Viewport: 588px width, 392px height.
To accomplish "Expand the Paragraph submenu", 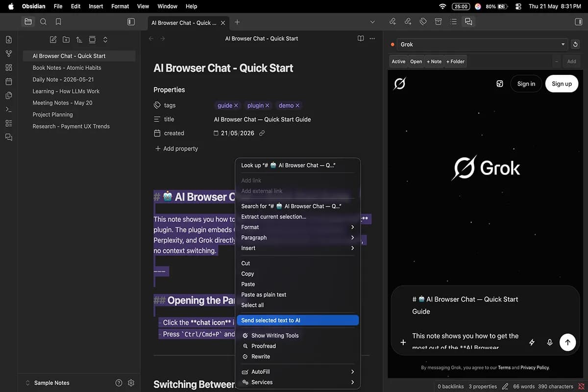I will (x=297, y=238).
